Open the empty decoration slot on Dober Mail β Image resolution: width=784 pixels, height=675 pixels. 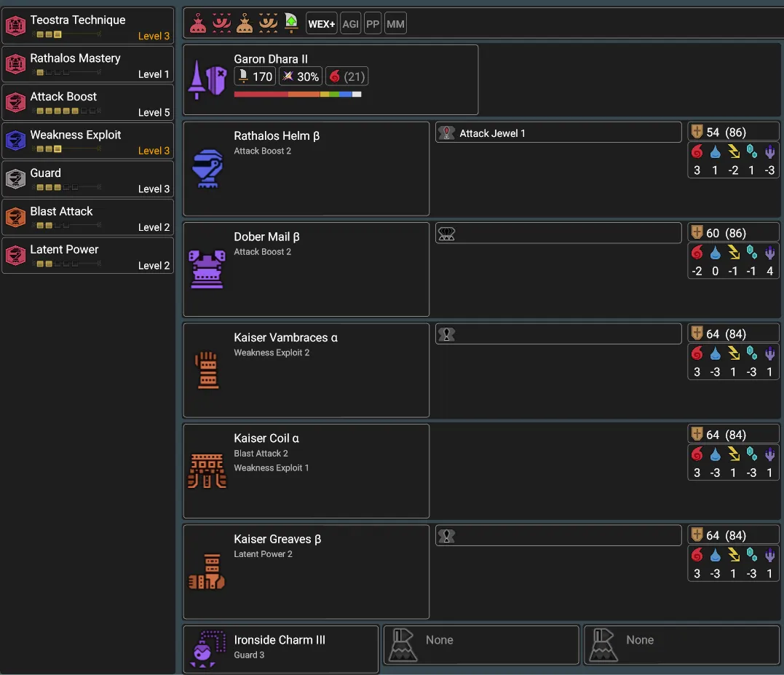pos(558,234)
